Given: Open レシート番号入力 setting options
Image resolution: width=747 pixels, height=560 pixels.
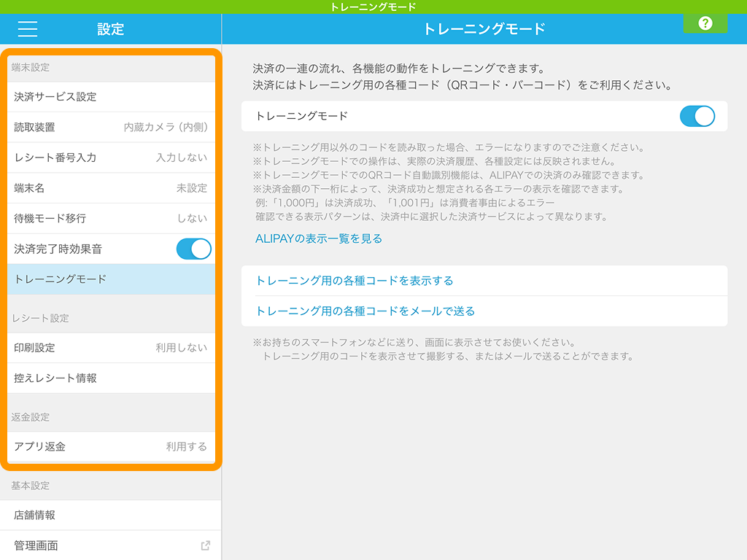Looking at the screenshot, I should [x=111, y=157].
